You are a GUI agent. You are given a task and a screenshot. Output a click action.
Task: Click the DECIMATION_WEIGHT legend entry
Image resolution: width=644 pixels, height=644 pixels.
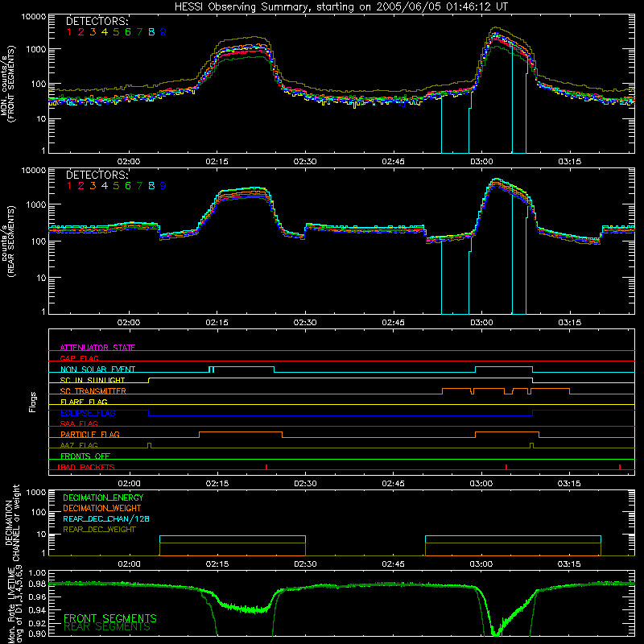(x=102, y=508)
